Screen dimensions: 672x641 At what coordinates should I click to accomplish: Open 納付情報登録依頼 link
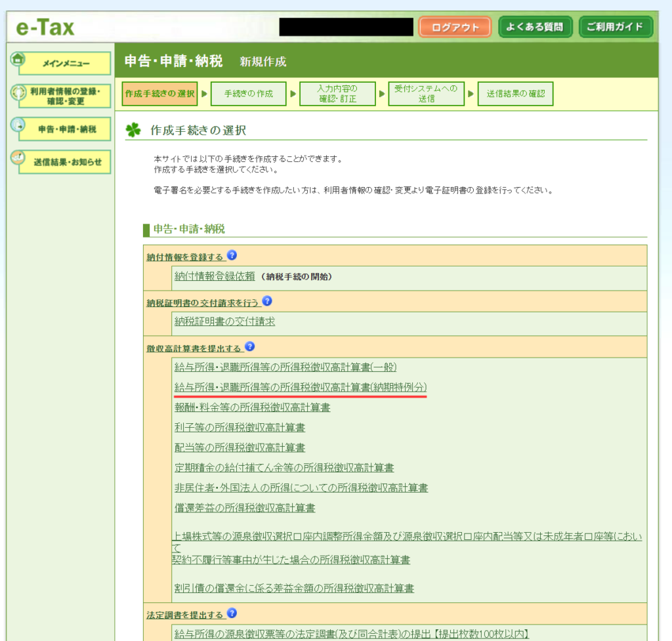[x=215, y=276]
